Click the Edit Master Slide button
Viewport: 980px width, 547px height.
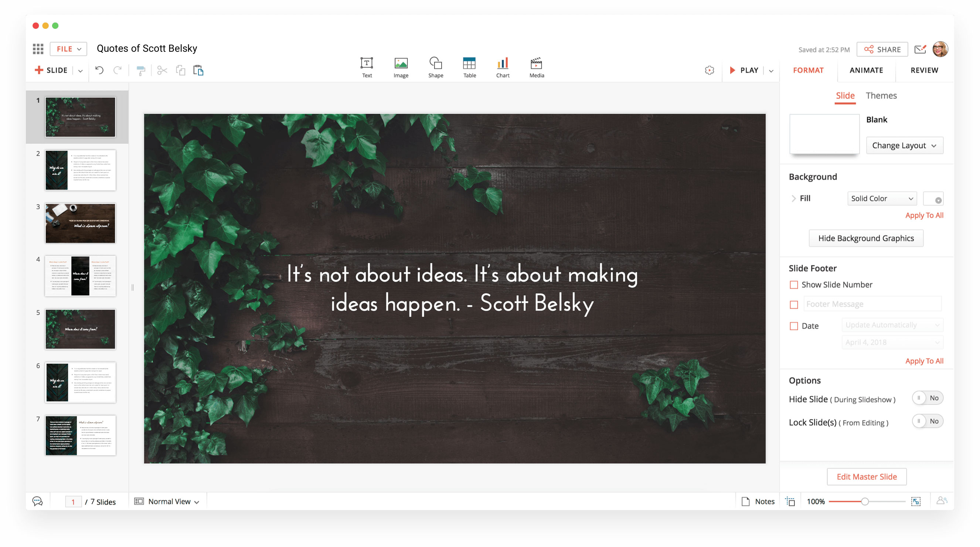click(866, 476)
